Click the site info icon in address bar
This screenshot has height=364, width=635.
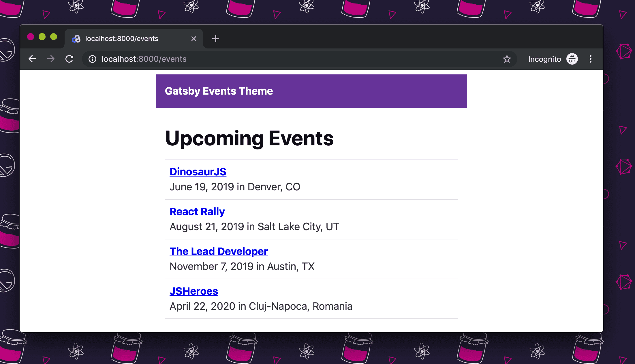point(92,59)
